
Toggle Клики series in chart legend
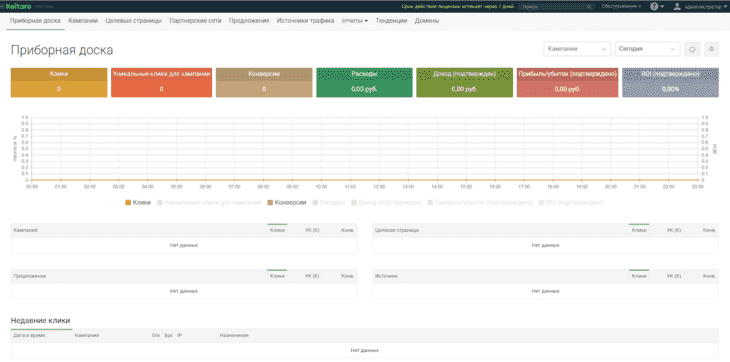click(138, 202)
